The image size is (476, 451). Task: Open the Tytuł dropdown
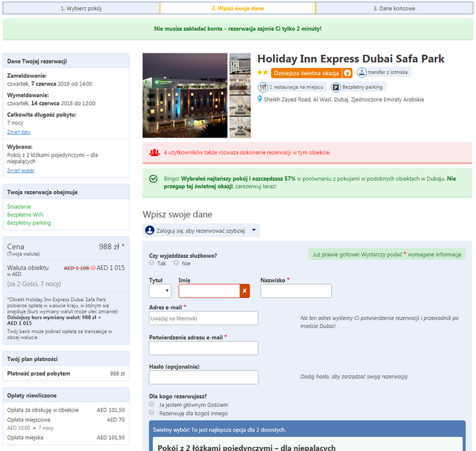[160, 291]
